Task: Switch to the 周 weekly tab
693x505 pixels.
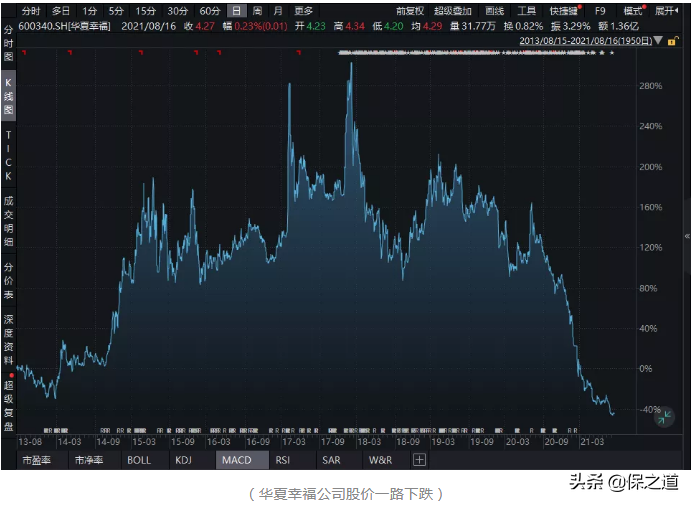Action: (x=257, y=11)
